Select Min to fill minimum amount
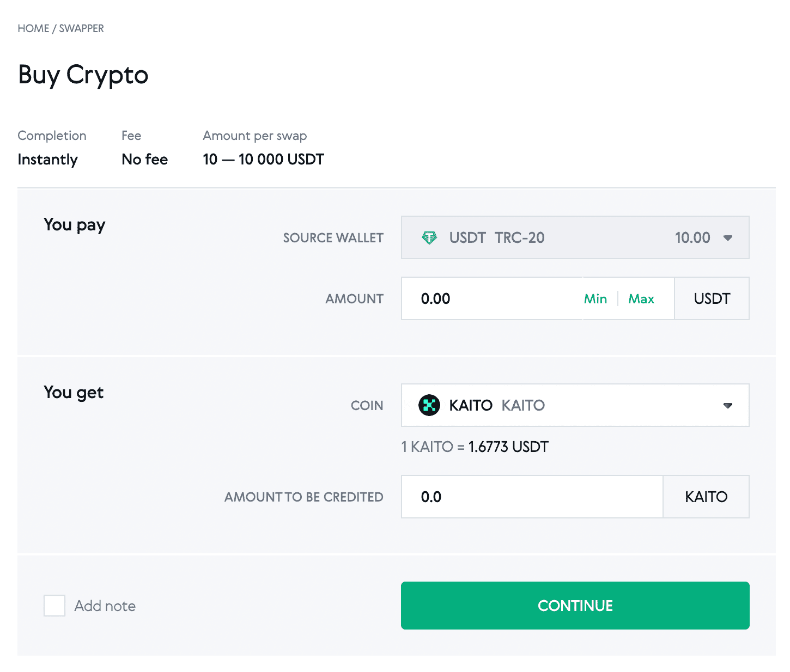This screenshot has height=672, width=790. click(x=595, y=298)
